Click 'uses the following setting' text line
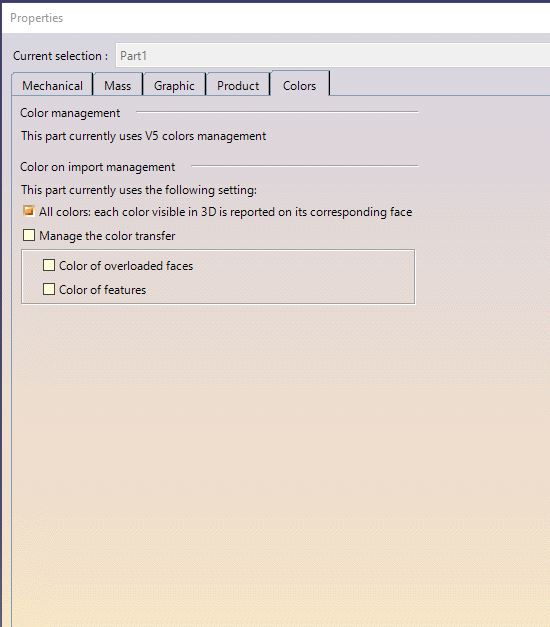 point(139,190)
